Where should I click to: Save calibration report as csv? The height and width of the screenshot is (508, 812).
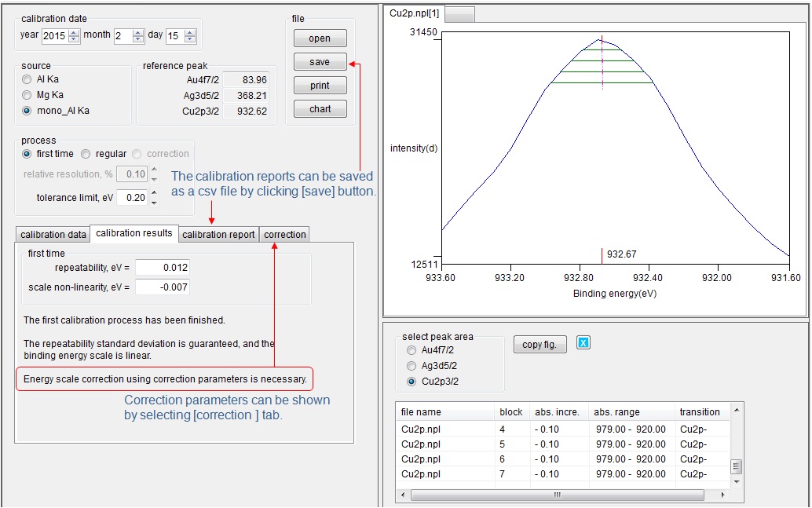(x=320, y=61)
